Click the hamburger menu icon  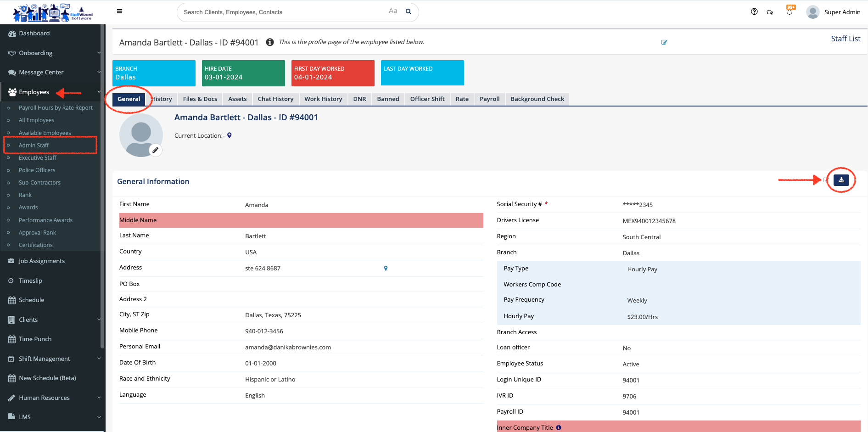pyautogui.click(x=120, y=11)
